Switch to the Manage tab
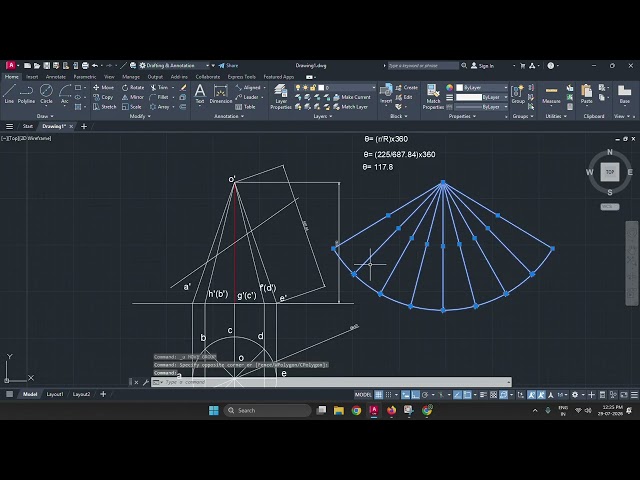The width and height of the screenshot is (640, 480). coord(131,77)
